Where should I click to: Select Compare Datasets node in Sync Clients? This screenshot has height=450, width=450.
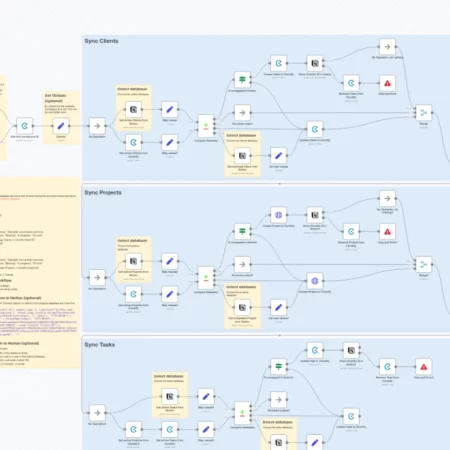(206, 126)
